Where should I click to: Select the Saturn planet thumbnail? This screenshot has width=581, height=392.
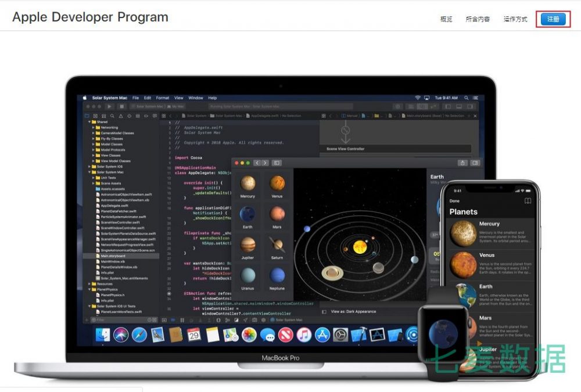tap(277, 246)
